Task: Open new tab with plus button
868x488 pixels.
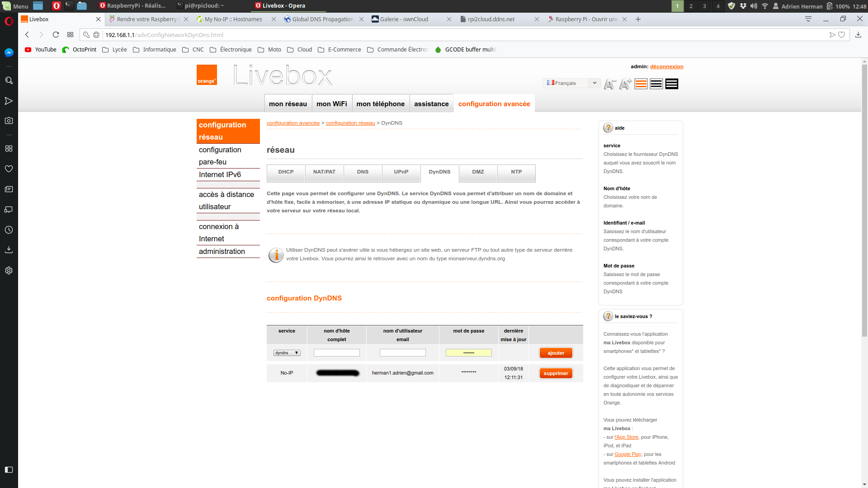Action: (x=638, y=19)
